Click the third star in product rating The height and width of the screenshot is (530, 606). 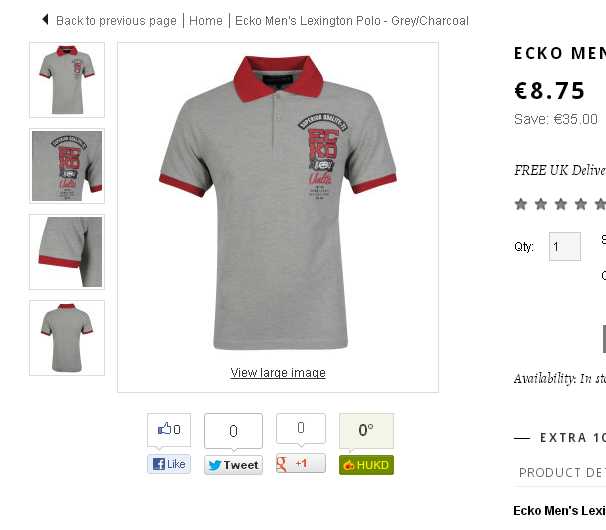pos(561,204)
